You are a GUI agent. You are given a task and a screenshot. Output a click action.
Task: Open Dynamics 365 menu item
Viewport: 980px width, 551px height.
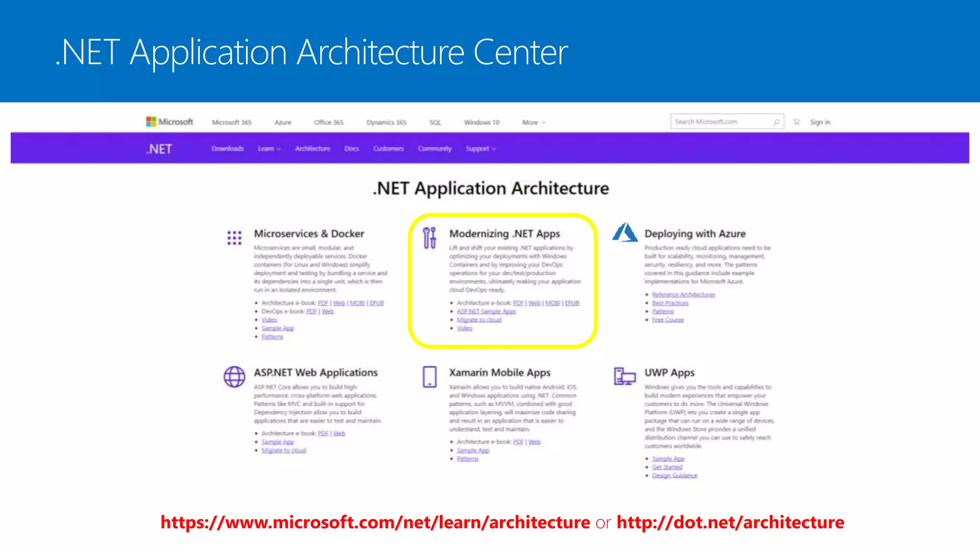[x=386, y=122]
